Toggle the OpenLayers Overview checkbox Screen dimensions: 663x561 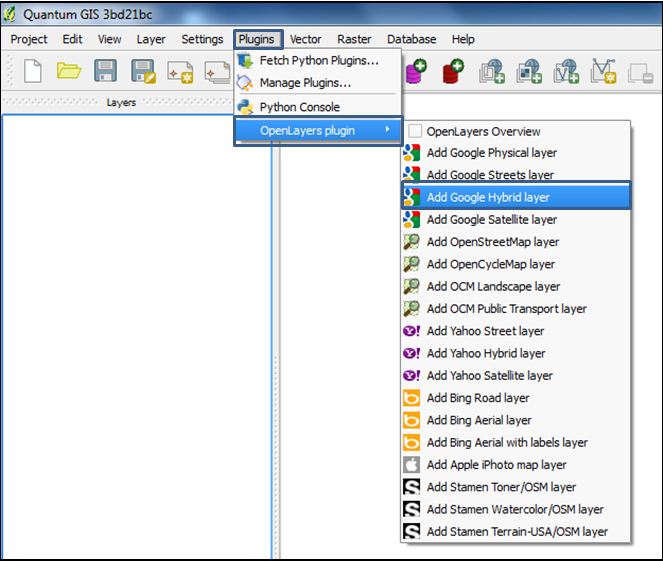click(x=415, y=131)
